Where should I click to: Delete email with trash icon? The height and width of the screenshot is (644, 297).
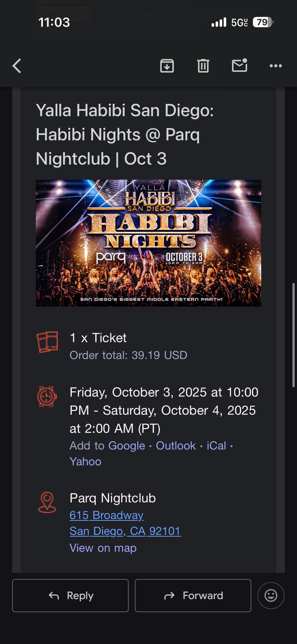point(203,66)
